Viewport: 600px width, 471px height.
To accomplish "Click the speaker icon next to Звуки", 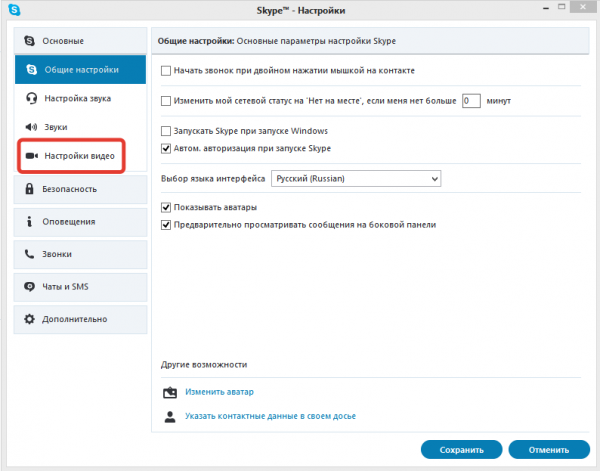I will tap(31, 127).
